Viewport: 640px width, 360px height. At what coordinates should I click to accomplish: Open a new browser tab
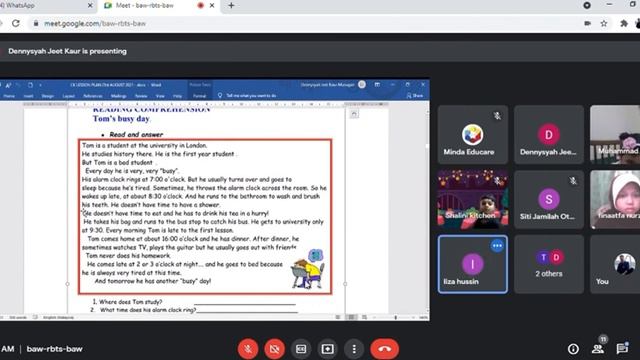coord(231,6)
